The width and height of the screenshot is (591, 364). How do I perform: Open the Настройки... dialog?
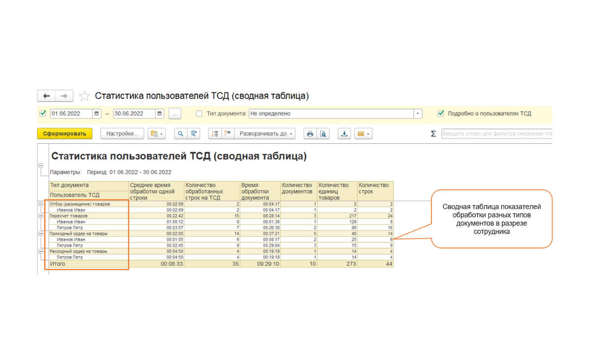pyautogui.click(x=122, y=133)
